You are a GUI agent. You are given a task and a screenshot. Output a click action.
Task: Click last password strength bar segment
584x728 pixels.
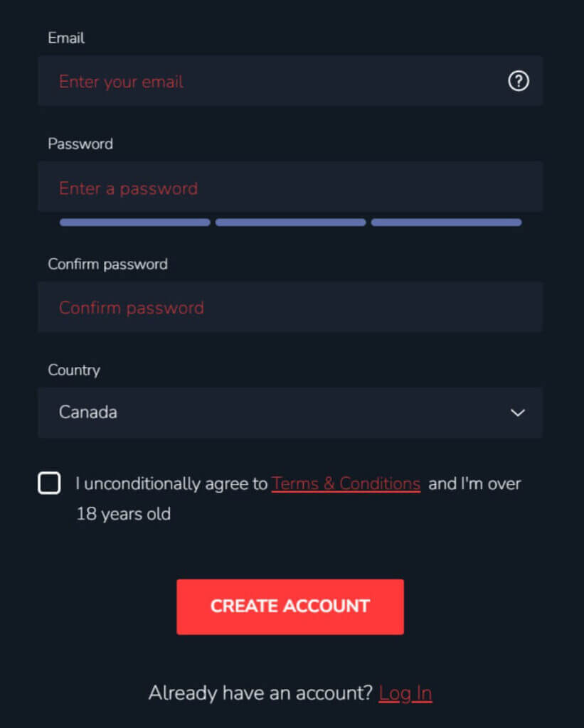click(446, 223)
